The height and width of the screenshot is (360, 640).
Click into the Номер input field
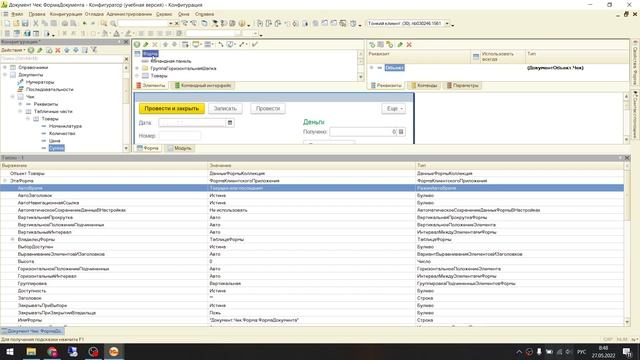click(x=180, y=136)
